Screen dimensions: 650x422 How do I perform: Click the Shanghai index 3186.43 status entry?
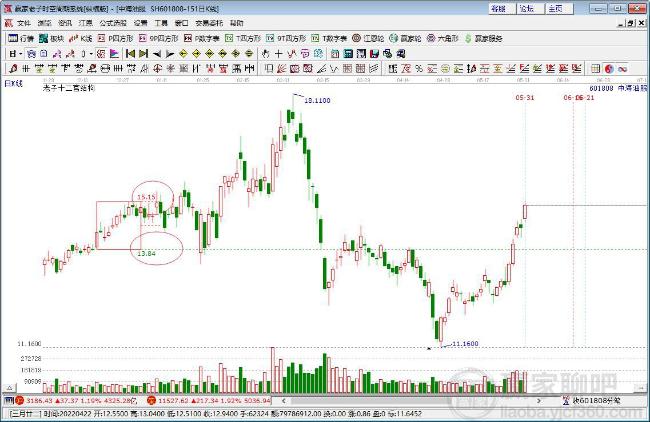click(x=77, y=400)
